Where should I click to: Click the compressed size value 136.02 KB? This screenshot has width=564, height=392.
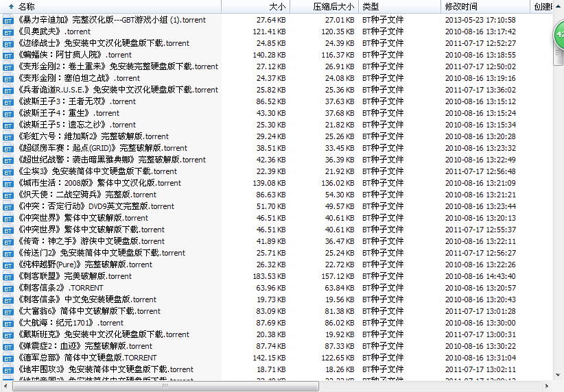tap(338, 183)
